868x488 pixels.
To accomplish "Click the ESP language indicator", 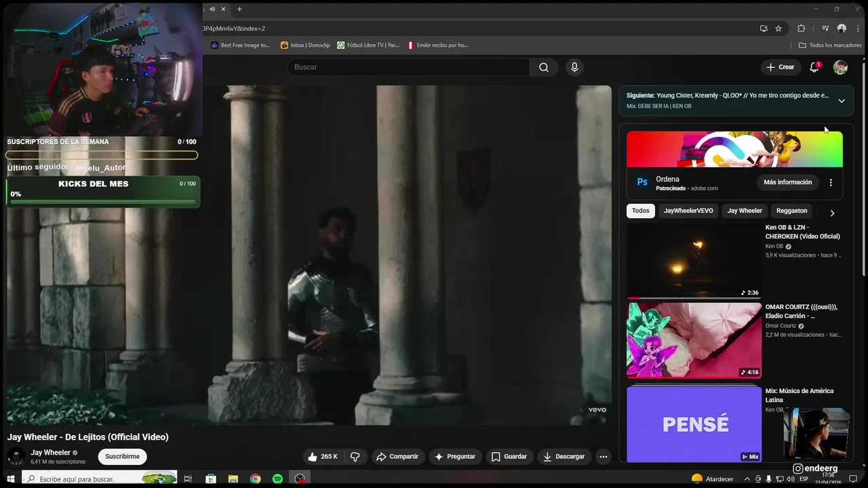I will pos(804,479).
